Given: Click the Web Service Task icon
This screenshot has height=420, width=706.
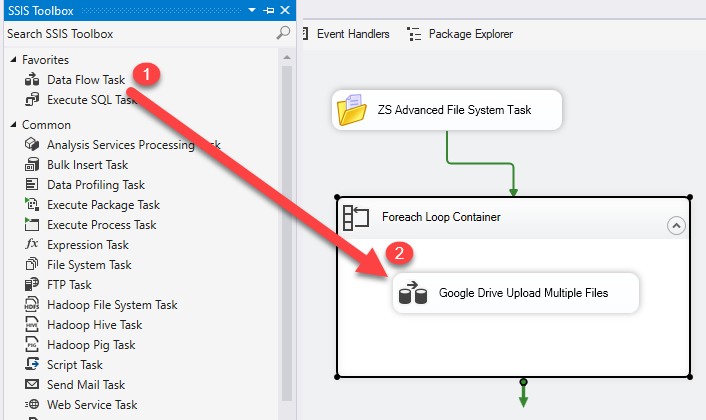Looking at the screenshot, I should tap(31, 405).
